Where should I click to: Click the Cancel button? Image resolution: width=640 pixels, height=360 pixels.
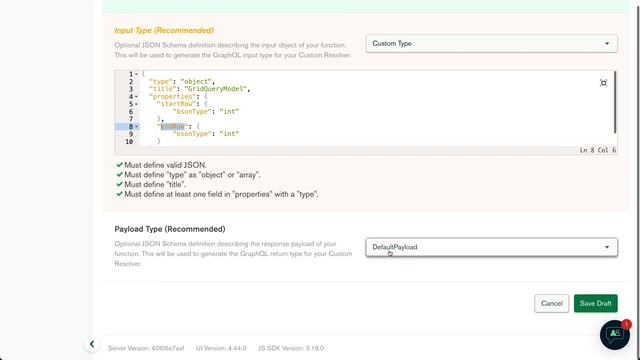click(x=551, y=303)
